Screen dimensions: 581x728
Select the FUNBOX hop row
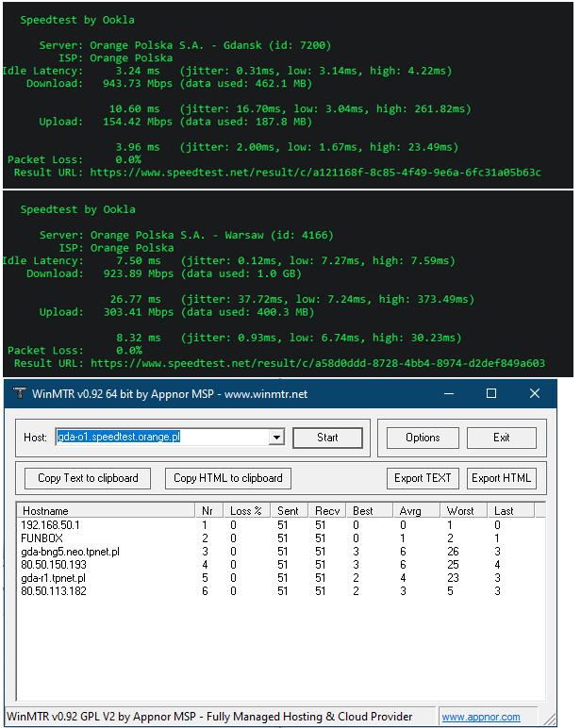click(41, 538)
